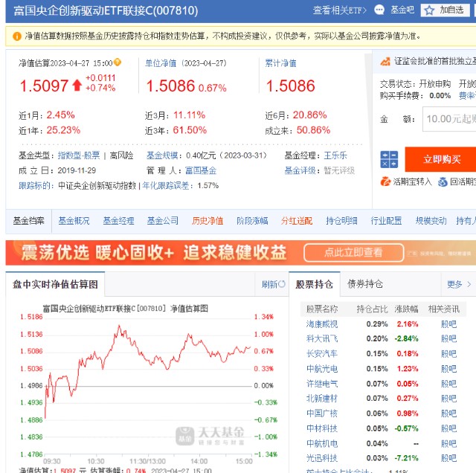
Task: Select the 股票持仓 tab
Action: click(x=314, y=284)
